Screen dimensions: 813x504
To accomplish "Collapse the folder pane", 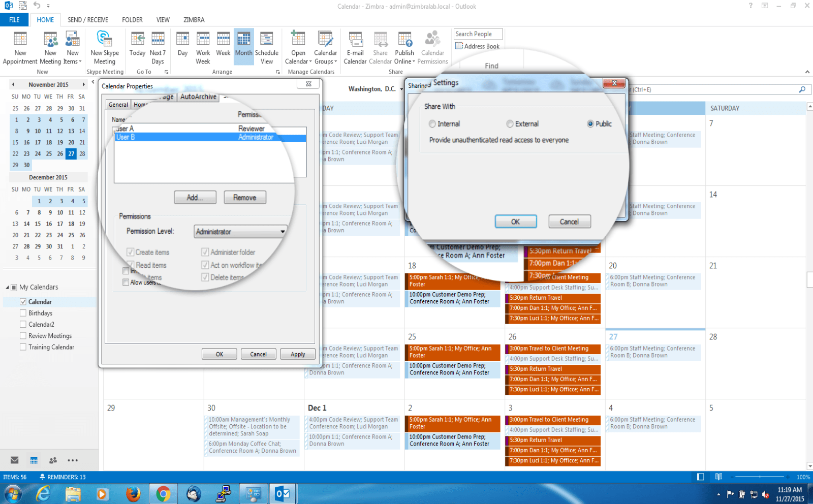I will pos(93,82).
